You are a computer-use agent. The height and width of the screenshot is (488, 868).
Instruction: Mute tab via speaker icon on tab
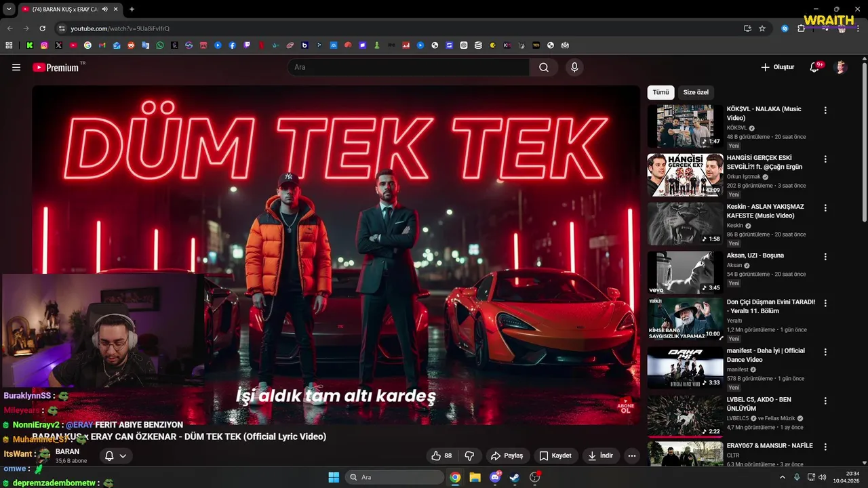pyautogui.click(x=105, y=9)
